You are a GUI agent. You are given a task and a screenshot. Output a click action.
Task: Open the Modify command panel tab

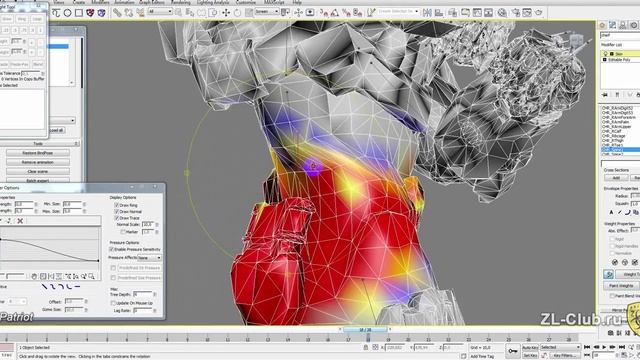click(x=613, y=25)
